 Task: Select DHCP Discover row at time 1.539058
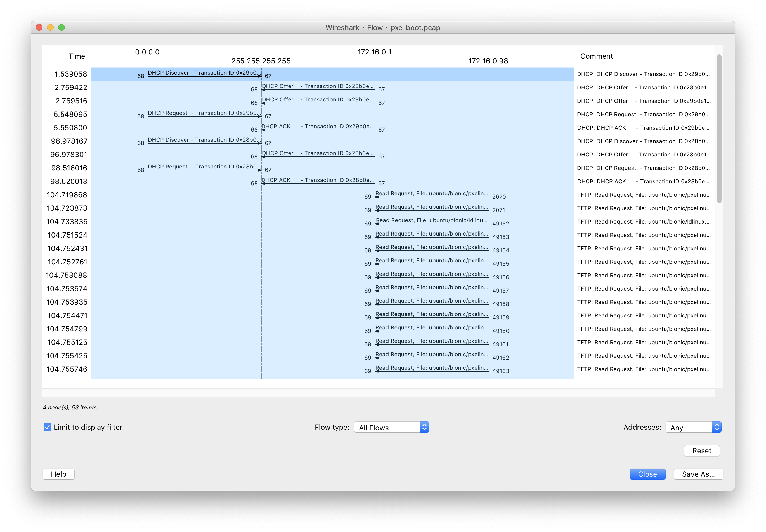pyautogui.click(x=204, y=74)
